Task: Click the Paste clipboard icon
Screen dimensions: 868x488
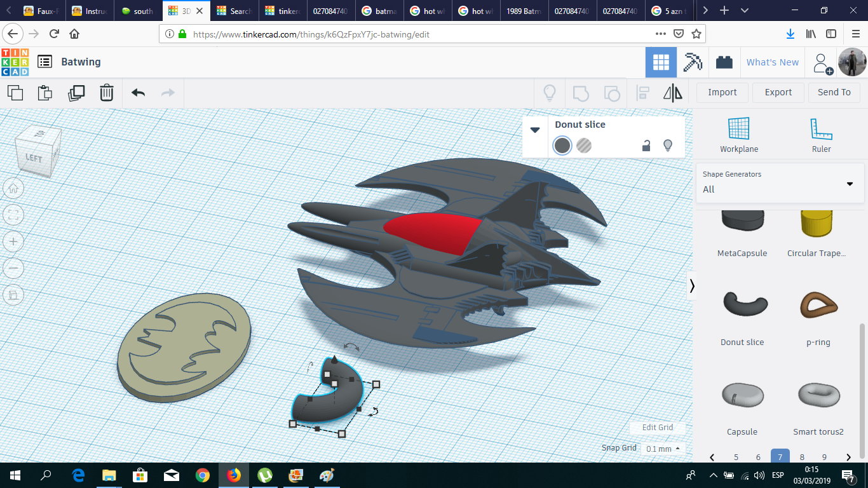Action: 45,93
